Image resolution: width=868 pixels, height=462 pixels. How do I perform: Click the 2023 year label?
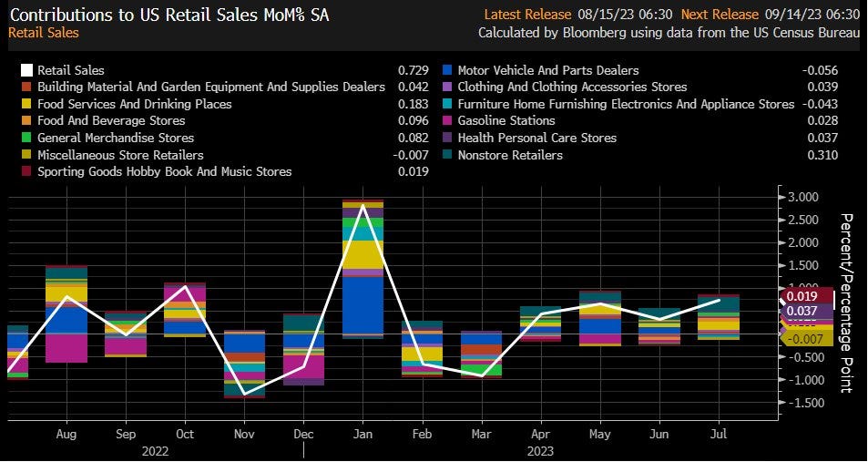(x=540, y=450)
